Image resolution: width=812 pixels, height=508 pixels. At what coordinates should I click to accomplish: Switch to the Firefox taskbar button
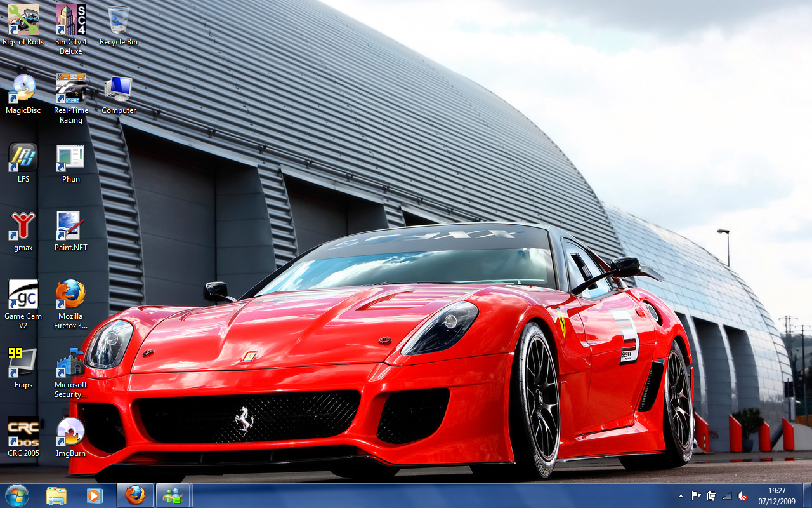135,495
